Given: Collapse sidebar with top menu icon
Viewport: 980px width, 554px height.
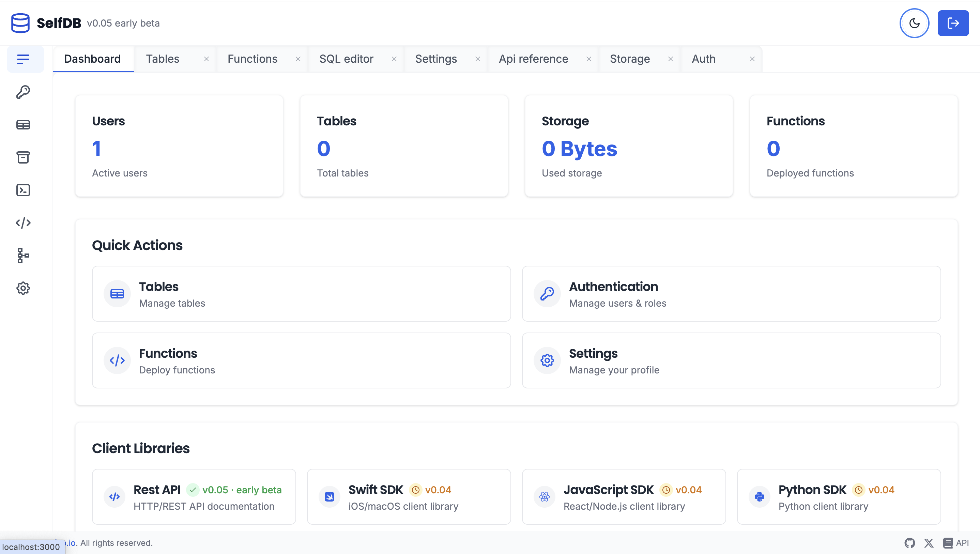Looking at the screenshot, I should tap(23, 59).
